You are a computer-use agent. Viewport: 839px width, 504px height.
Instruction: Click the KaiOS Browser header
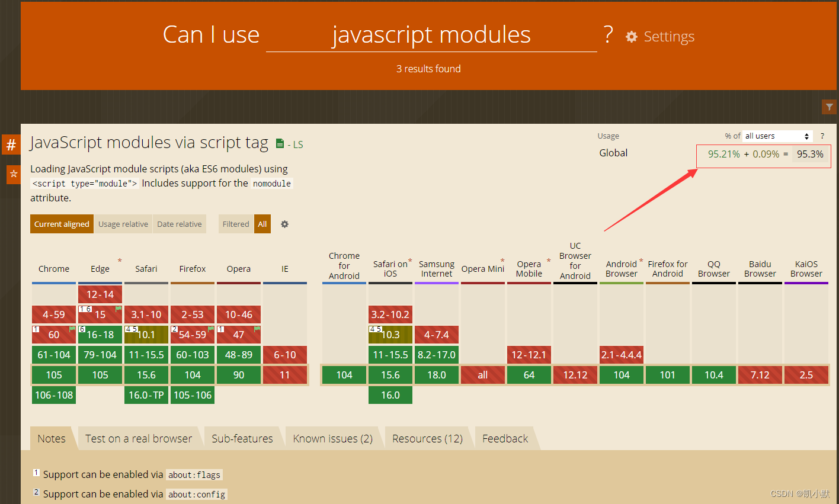tap(806, 269)
